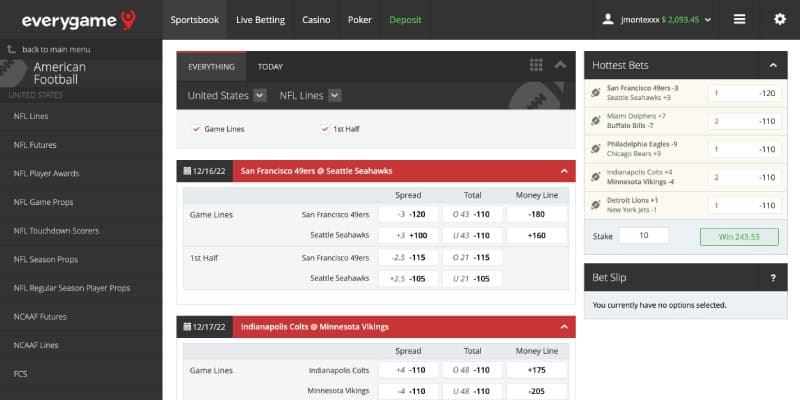Open the Poker section
This screenshot has height=400, width=800.
360,20
